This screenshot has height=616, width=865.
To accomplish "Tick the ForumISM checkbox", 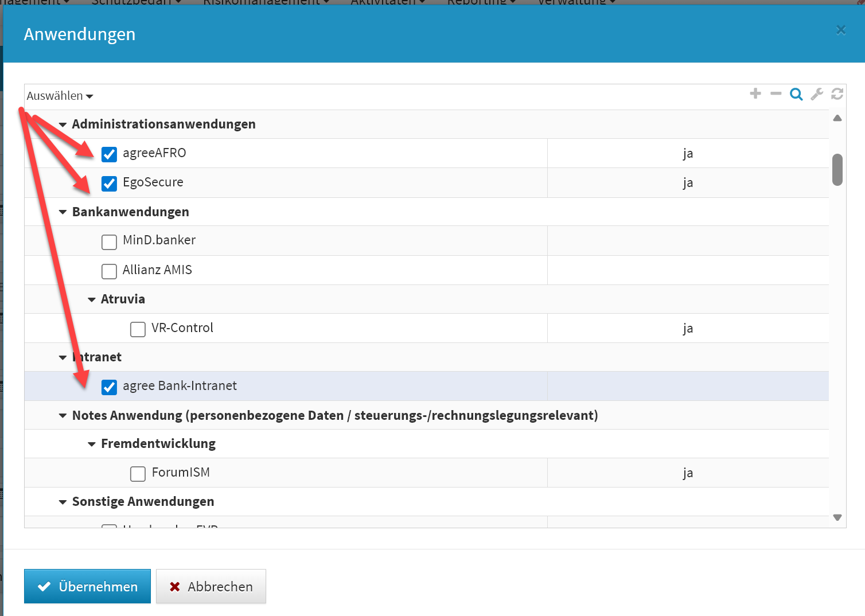I will [138, 474].
